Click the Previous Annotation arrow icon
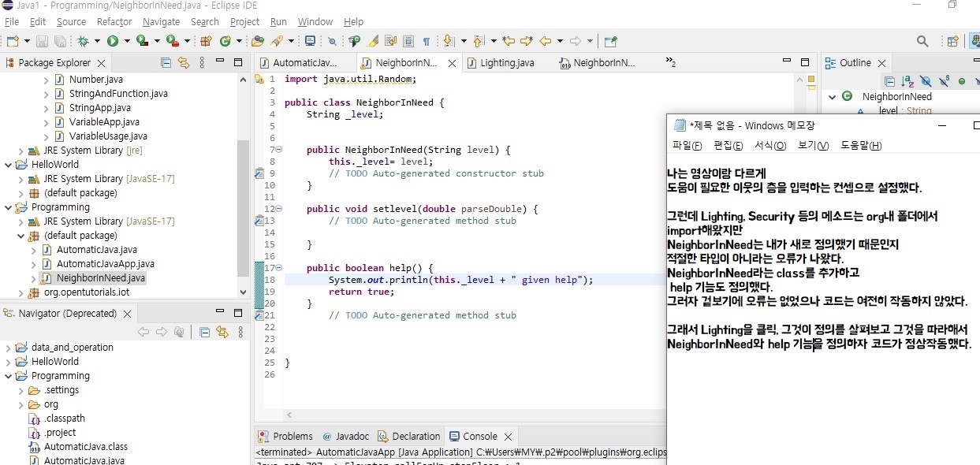The image size is (980, 465). point(478,41)
